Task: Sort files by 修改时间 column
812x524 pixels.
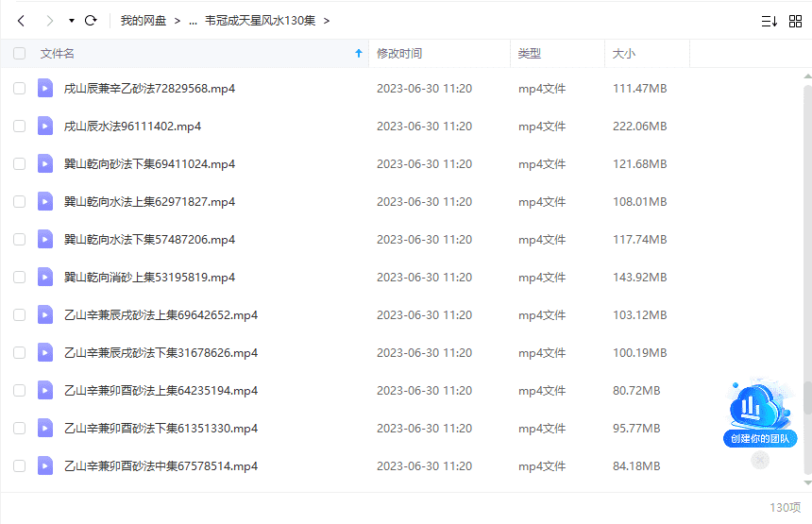Action: point(399,54)
